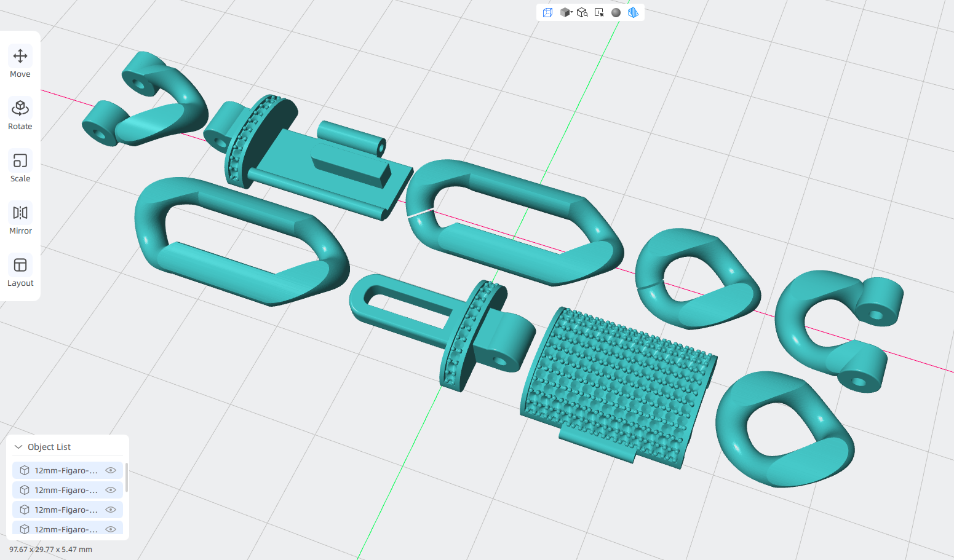Screen dimensions: 954x560
Task: Toggle the blue wireframe axis cube icon
Action: point(547,12)
